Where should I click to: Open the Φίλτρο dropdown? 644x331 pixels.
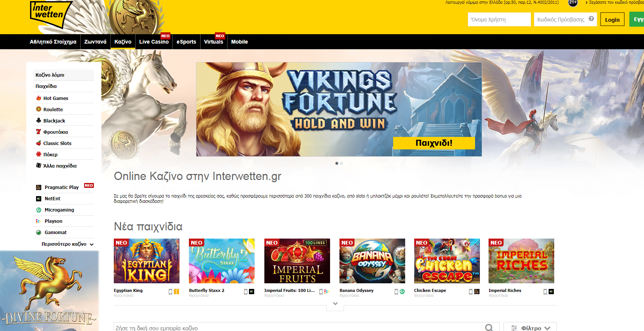click(x=530, y=327)
